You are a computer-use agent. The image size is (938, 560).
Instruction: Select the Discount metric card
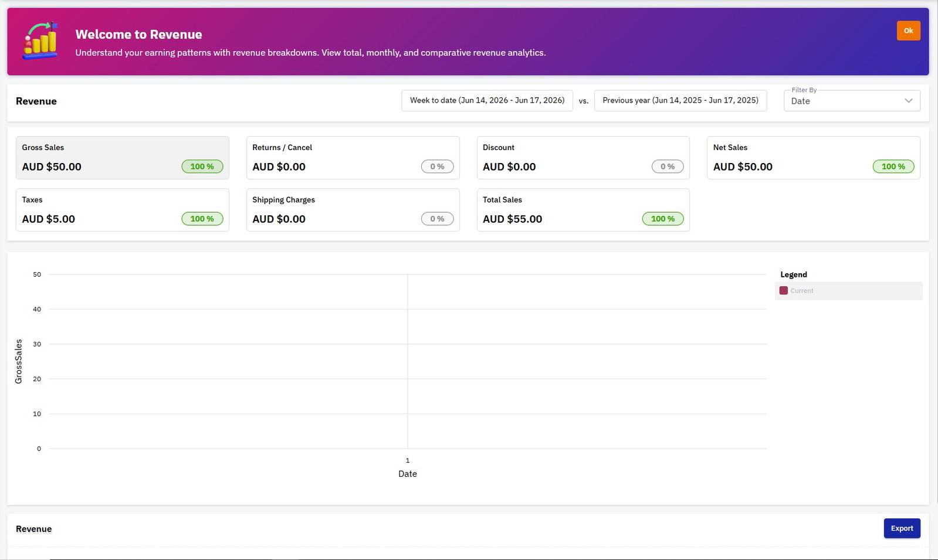583,158
